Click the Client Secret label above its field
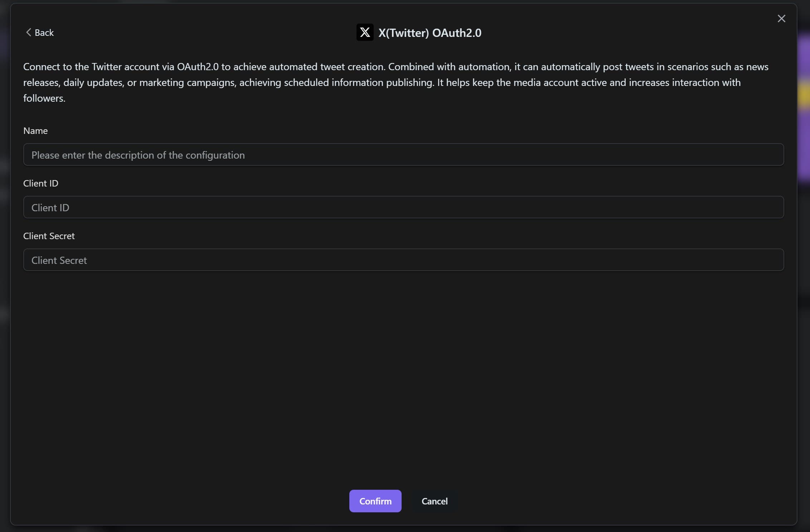Viewport: 810px width, 532px height. click(49, 236)
